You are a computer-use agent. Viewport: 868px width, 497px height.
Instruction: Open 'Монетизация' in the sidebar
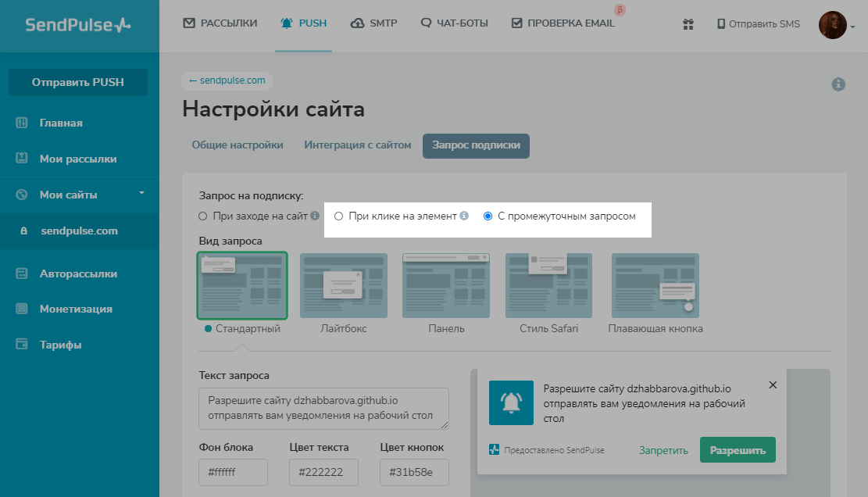click(76, 309)
